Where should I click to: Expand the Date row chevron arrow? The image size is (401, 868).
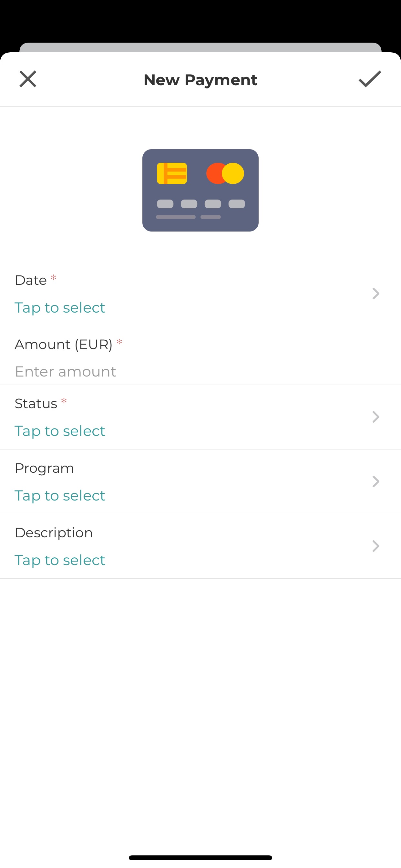pos(376,294)
